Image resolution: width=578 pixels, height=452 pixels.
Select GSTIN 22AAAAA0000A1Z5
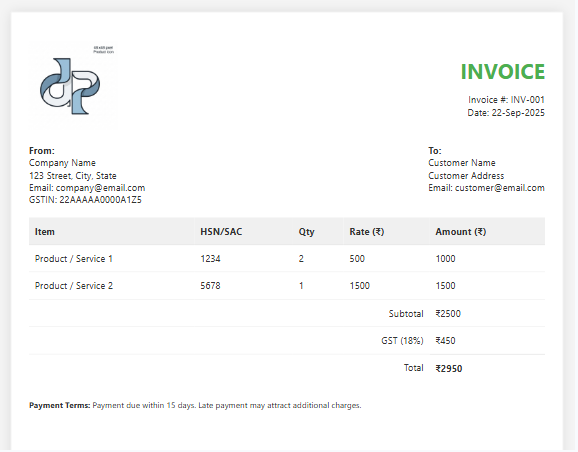coord(85,200)
